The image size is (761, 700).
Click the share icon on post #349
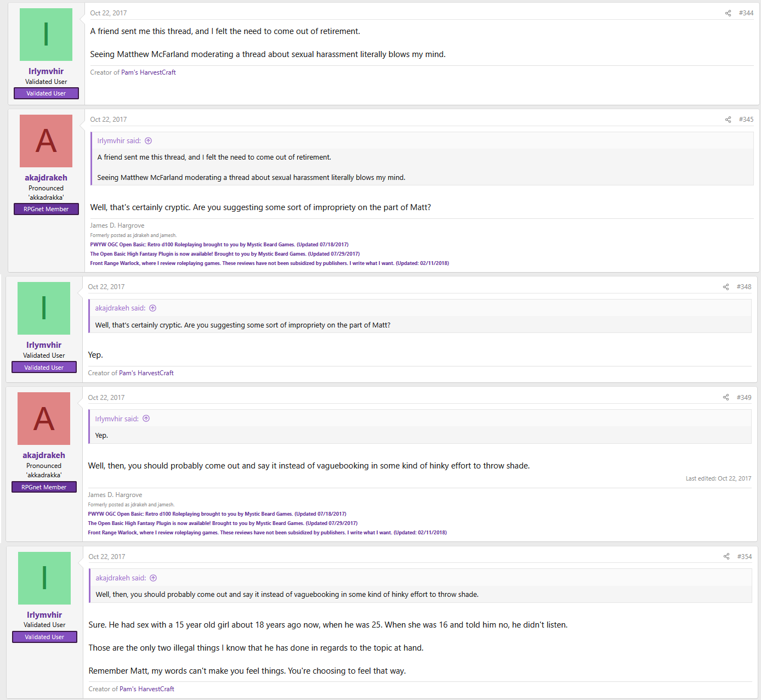click(x=726, y=398)
